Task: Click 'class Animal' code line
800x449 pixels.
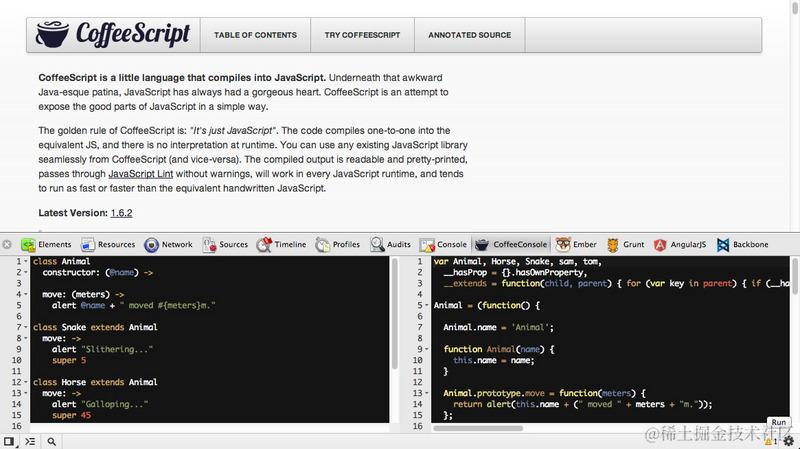Action: click(62, 261)
